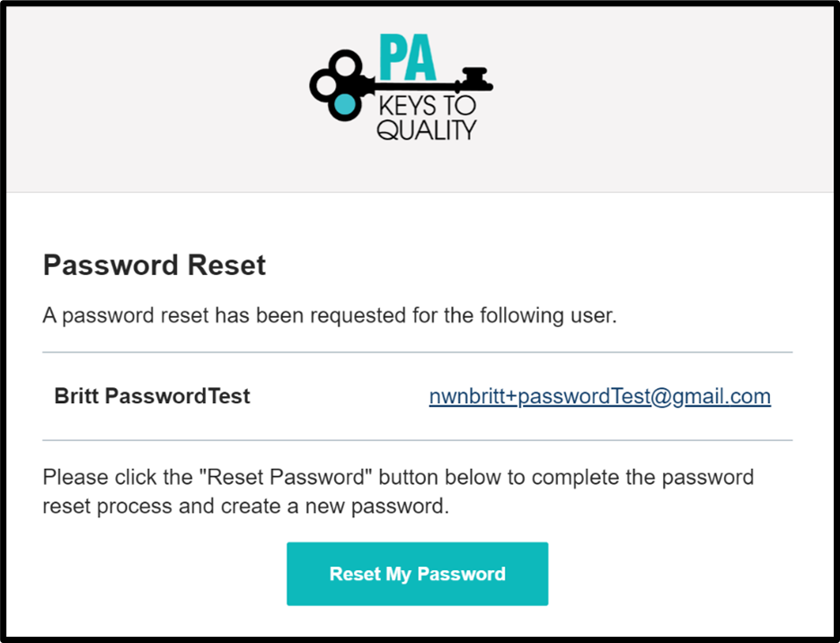This screenshot has height=643, width=840.
Task: Click the QUALITY word in logo
Action: click(427, 130)
